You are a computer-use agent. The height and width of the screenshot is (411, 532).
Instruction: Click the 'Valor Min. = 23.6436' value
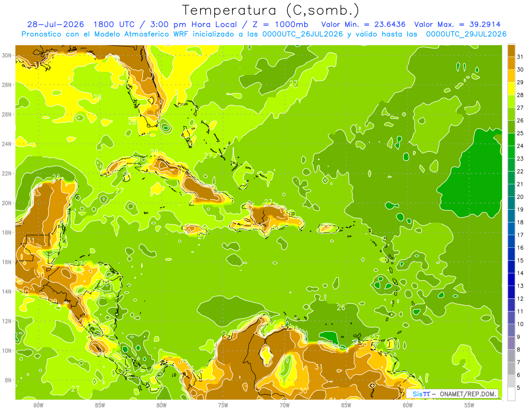click(x=364, y=24)
